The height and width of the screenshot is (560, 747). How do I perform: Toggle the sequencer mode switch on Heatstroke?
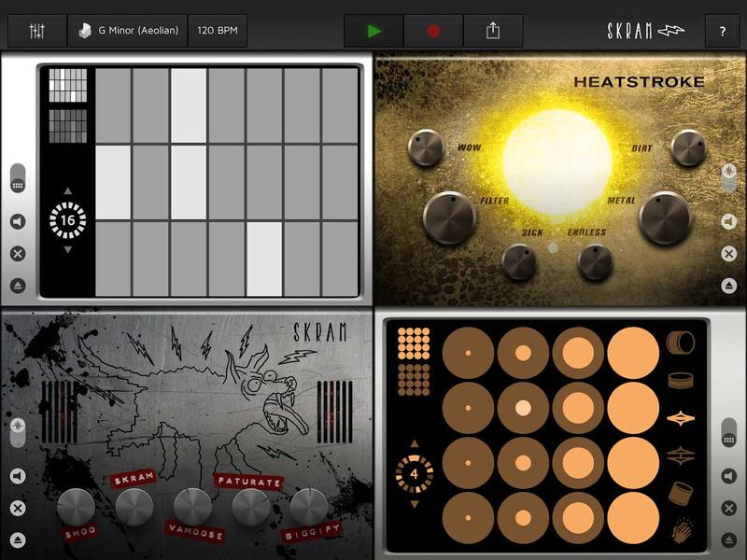pyautogui.click(x=729, y=178)
